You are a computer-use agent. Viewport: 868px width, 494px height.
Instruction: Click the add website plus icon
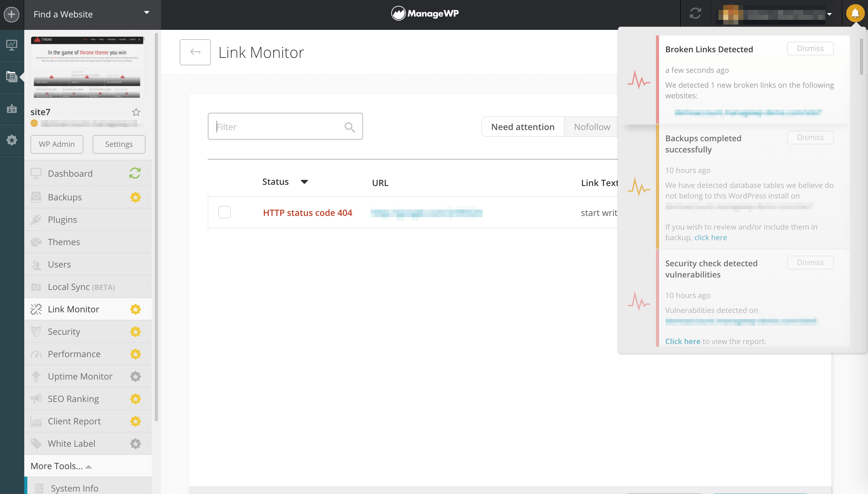pyautogui.click(x=12, y=15)
